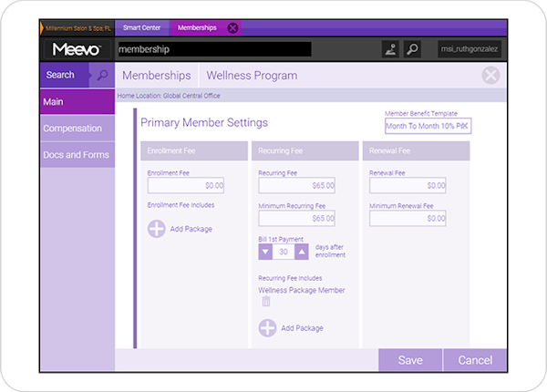Open the Member Benefit Template dropdown
The height and width of the screenshot is (392, 547).
[428, 126]
